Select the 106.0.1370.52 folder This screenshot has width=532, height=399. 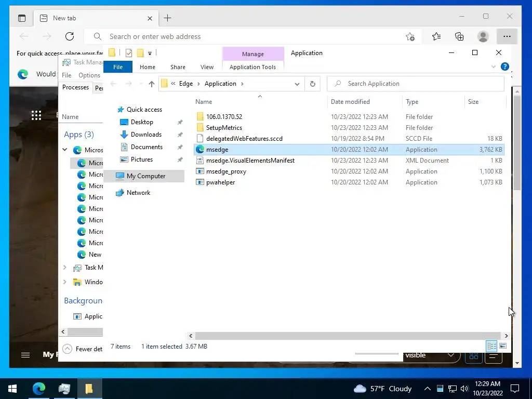click(x=349, y=117)
